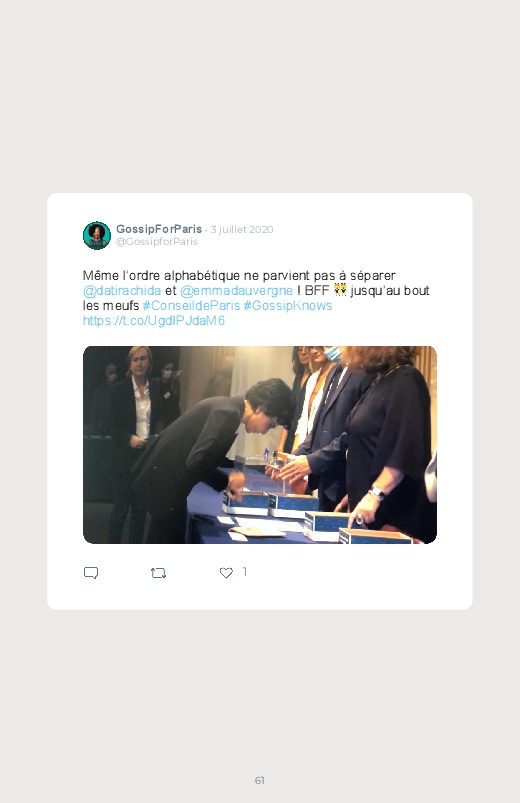
Task: Open the @emmadauvergne mention
Action: [236, 290]
